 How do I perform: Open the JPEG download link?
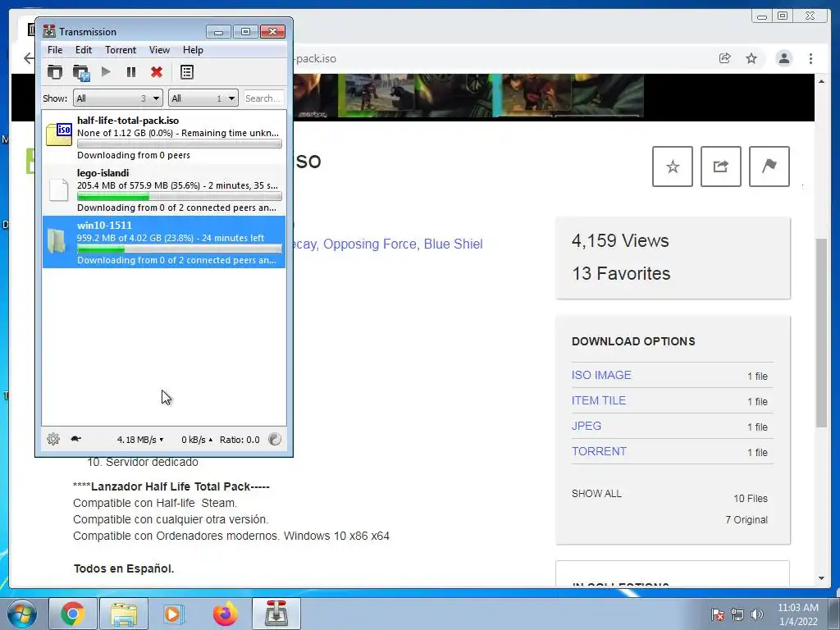586,426
